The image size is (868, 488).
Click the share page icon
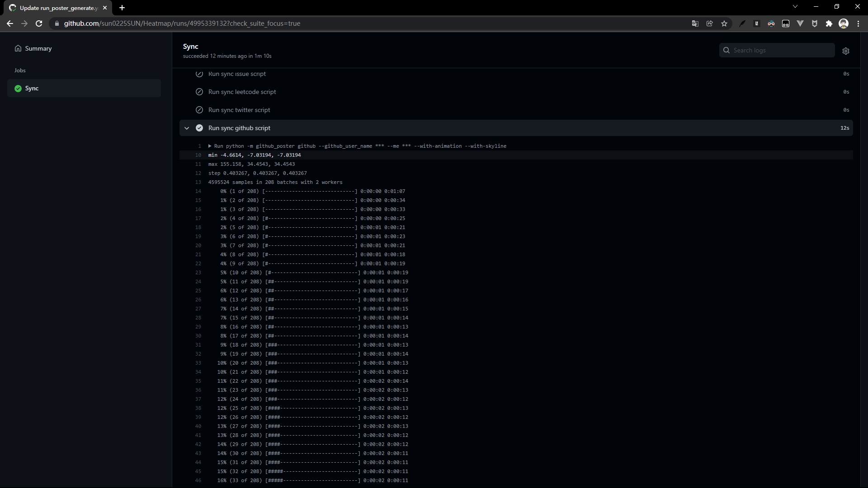coord(710,23)
